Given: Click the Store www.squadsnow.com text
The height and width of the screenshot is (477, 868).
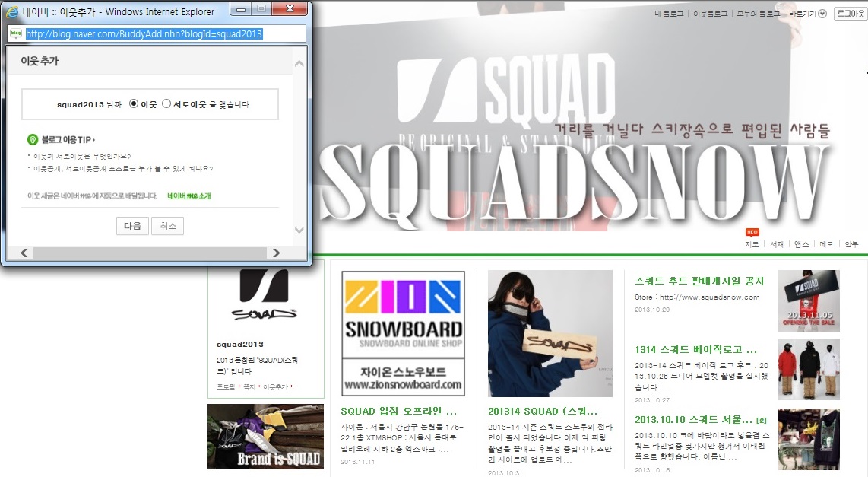Looking at the screenshot, I should click(x=697, y=297).
